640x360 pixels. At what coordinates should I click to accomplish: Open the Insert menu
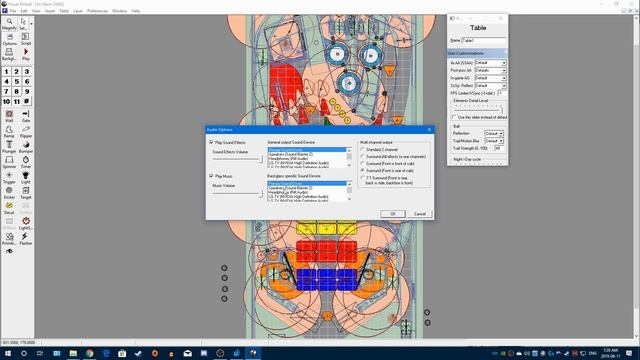coord(50,11)
